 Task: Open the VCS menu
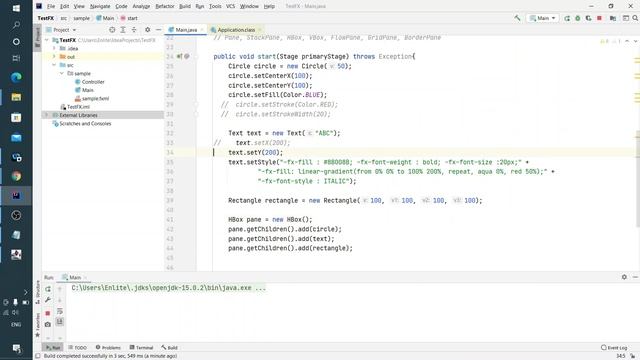tap(231, 6)
